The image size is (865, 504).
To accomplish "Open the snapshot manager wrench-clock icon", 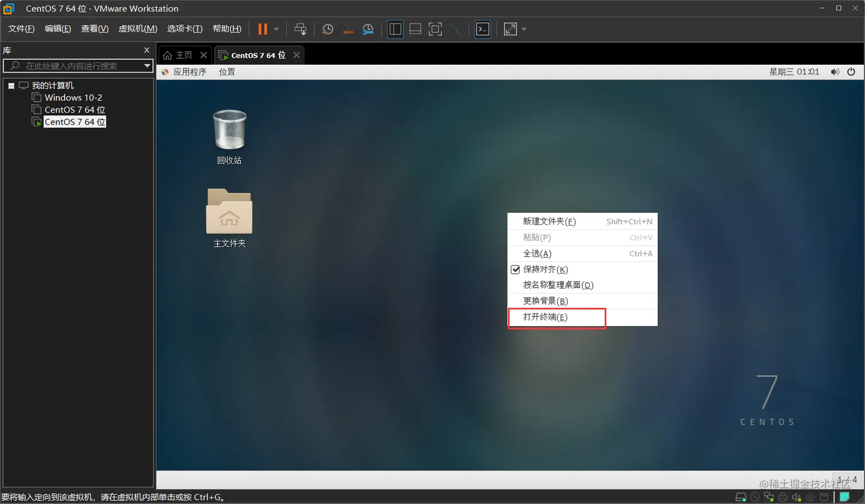I will [x=368, y=29].
